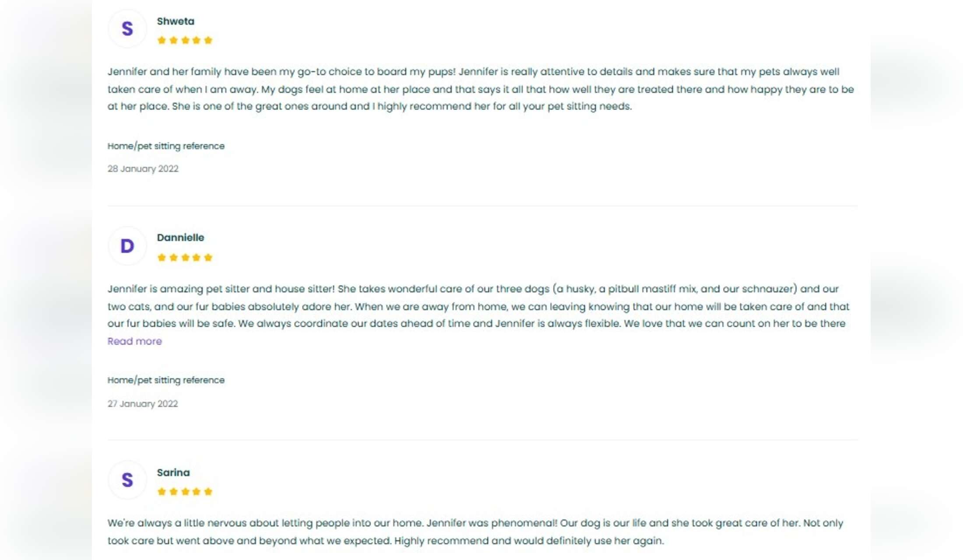
Task: Click the middle star of Dannielle's rating
Action: point(185,257)
